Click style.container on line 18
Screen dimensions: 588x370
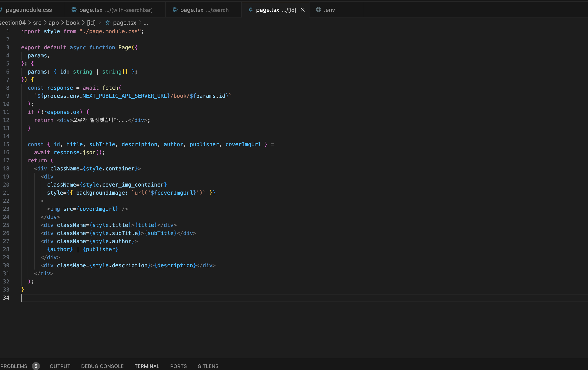pos(110,168)
